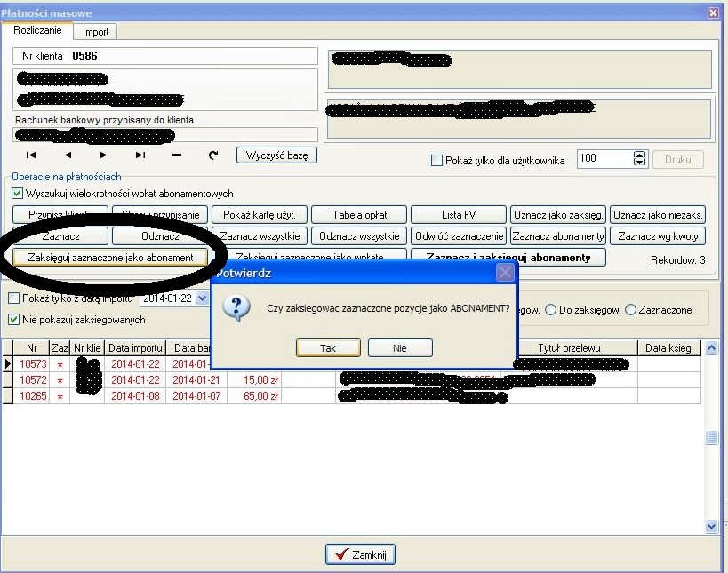Screen dimensions: 728x573
Task: Open the import date dropdown 2014-01-22
Action: click(x=202, y=299)
